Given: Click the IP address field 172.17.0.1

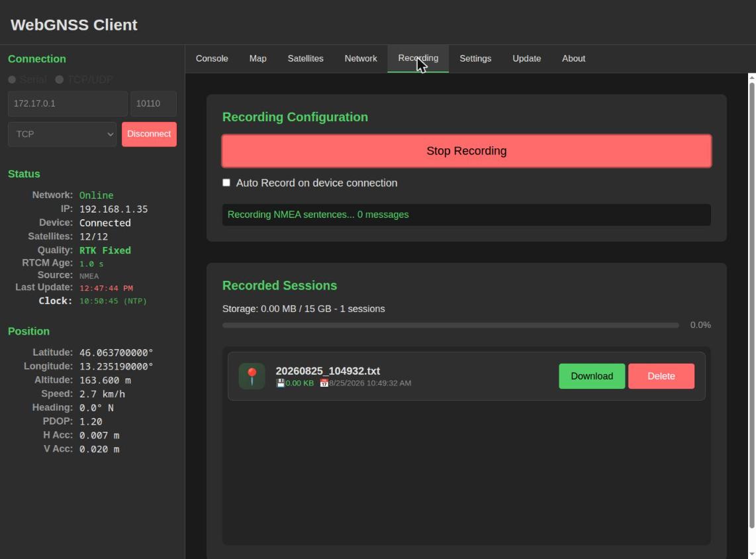Looking at the screenshot, I should [68, 104].
